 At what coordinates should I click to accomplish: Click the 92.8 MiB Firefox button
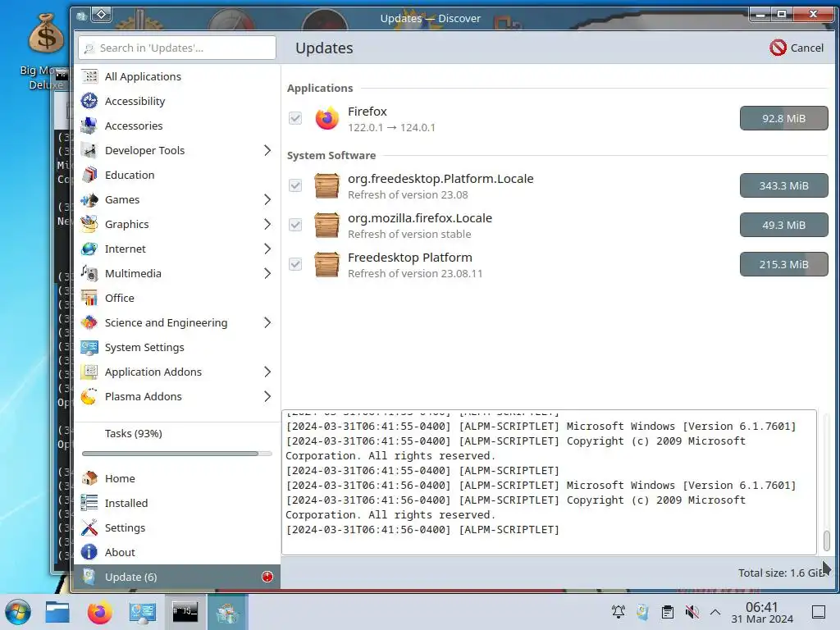[x=783, y=118]
